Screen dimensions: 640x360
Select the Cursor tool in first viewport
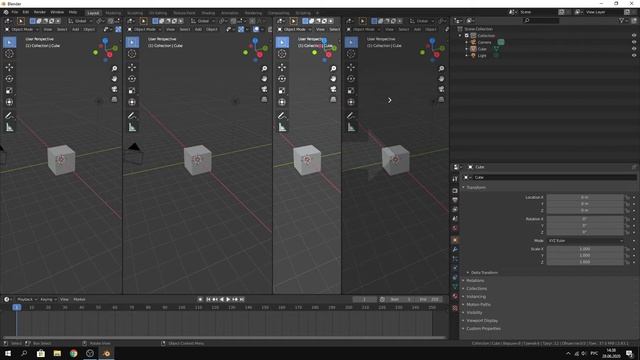(9, 54)
